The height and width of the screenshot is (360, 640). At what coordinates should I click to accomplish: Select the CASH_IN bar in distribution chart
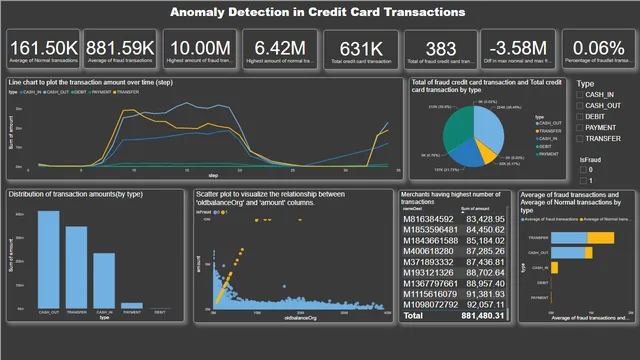point(104,281)
